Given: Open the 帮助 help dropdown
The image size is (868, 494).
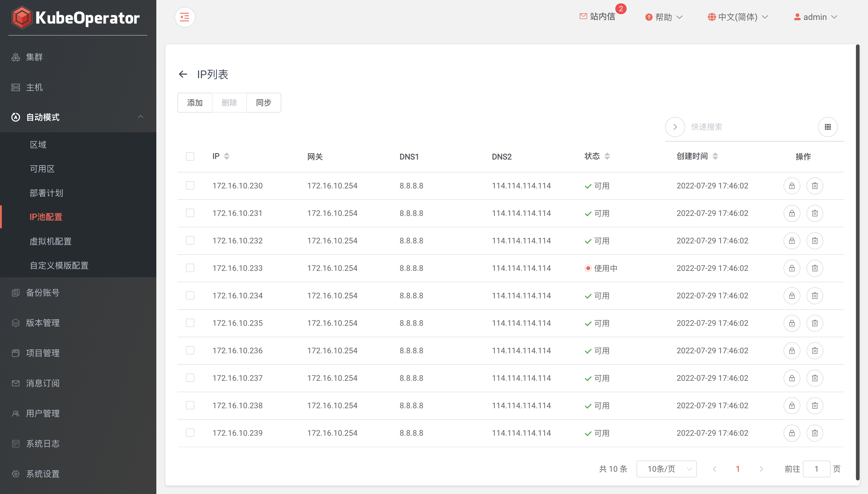Looking at the screenshot, I should pos(664,17).
